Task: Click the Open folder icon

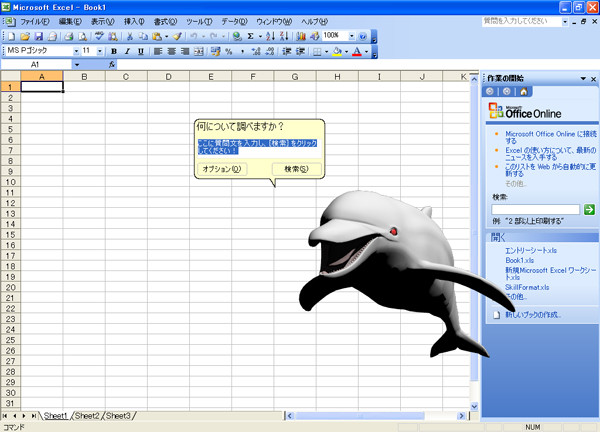Action: [25, 36]
